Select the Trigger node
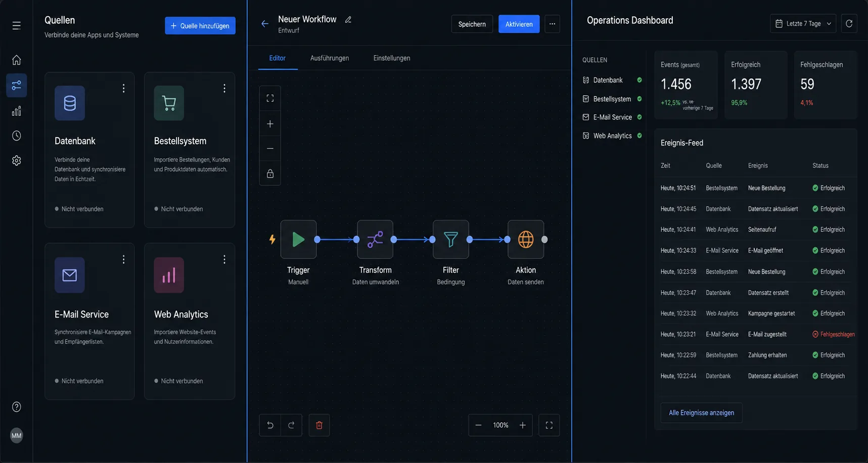 pos(298,240)
